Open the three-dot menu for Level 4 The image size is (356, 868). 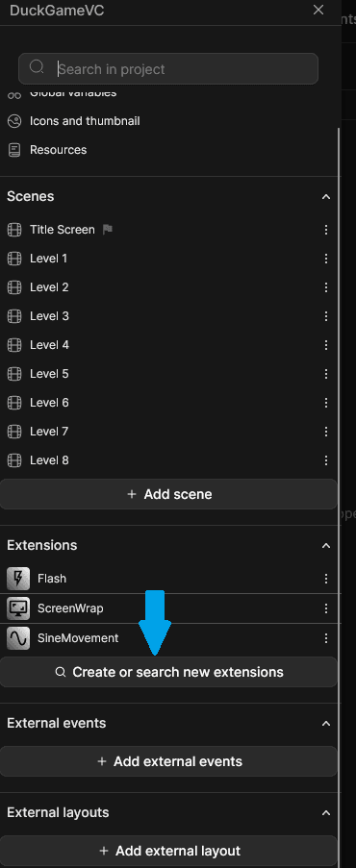click(326, 345)
